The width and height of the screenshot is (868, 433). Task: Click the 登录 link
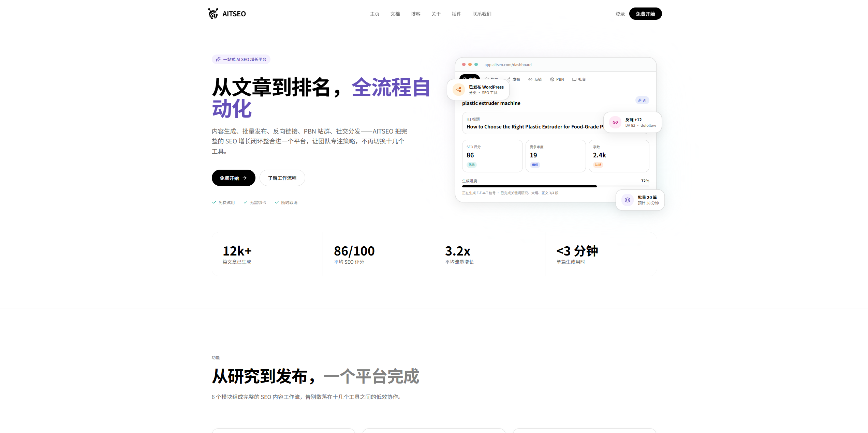(620, 14)
